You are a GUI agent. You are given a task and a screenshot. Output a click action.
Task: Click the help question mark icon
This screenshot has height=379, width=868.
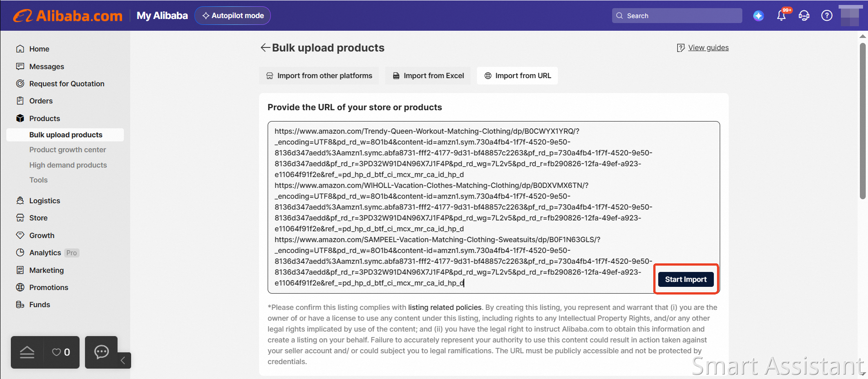(x=827, y=16)
